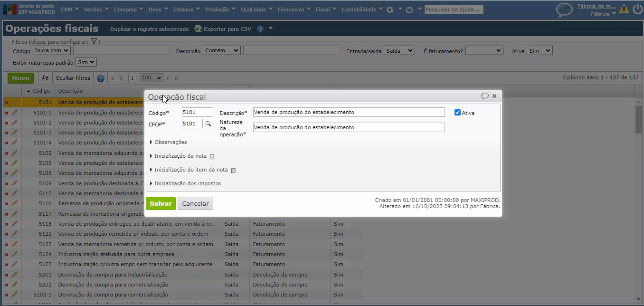Close the Operação fiscal dialog
The height and width of the screenshot is (306, 644).
pos(494,96)
